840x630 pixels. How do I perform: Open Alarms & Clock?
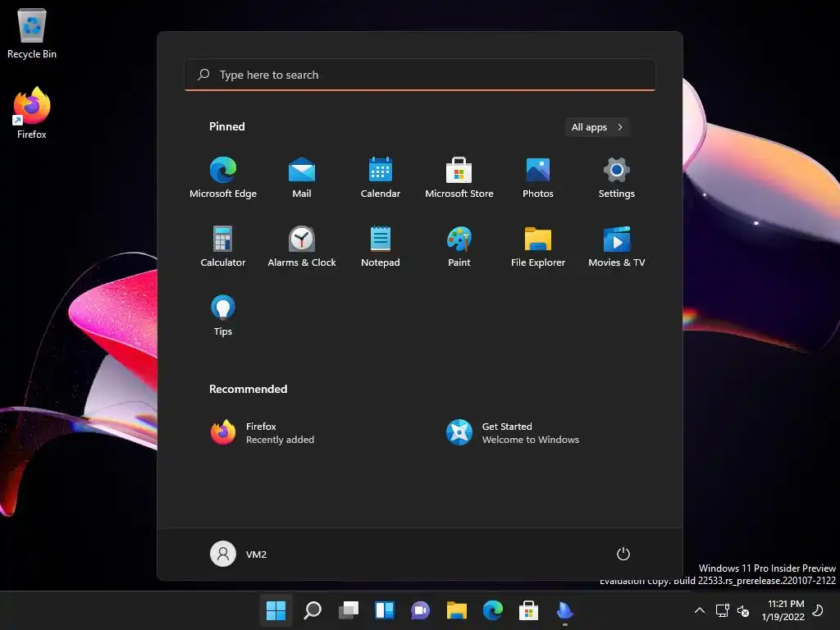click(302, 246)
